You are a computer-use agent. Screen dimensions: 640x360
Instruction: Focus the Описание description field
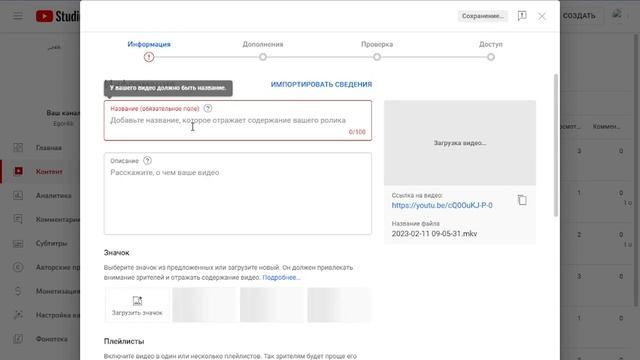pyautogui.click(x=238, y=193)
